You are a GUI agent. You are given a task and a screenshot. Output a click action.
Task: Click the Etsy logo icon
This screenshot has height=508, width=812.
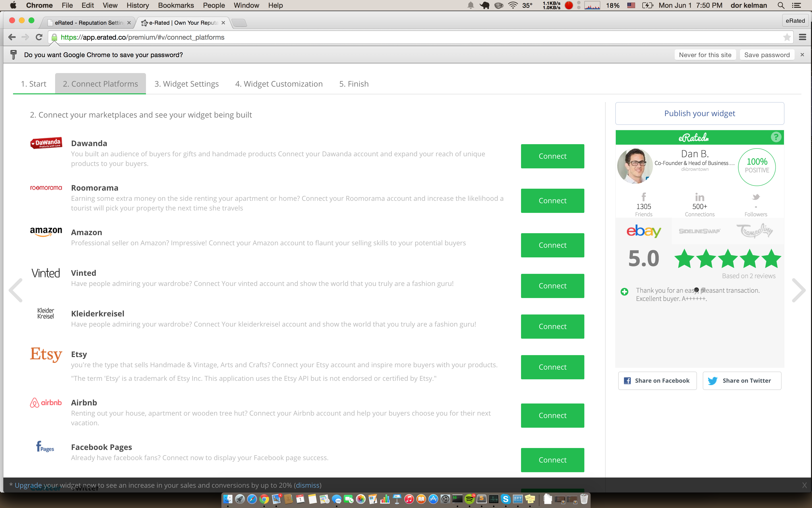pyautogui.click(x=46, y=354)
